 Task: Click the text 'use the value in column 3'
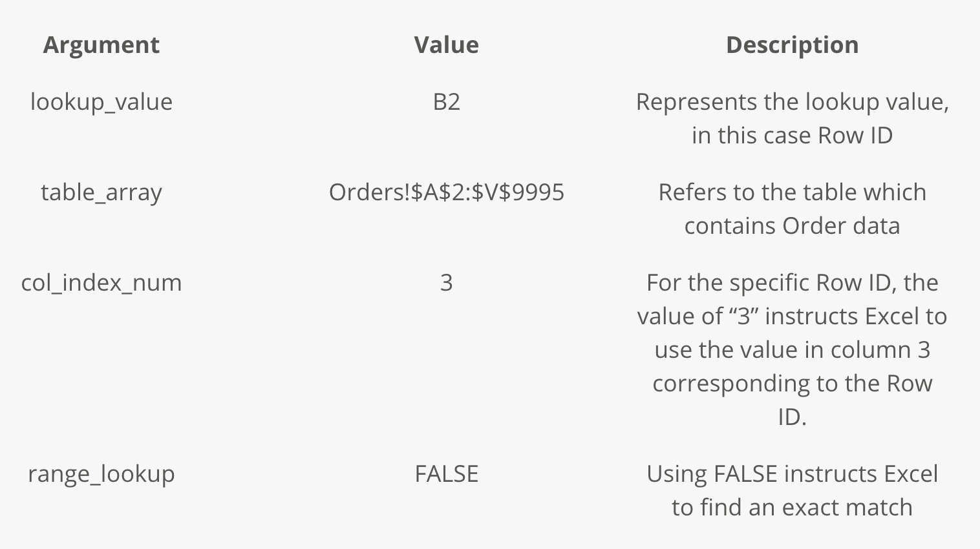click(792, 350)
